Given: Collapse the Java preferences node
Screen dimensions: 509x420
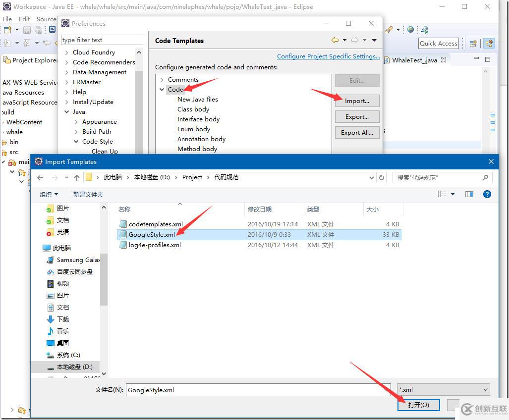Looking at the screenshot, I should [66, 112].
